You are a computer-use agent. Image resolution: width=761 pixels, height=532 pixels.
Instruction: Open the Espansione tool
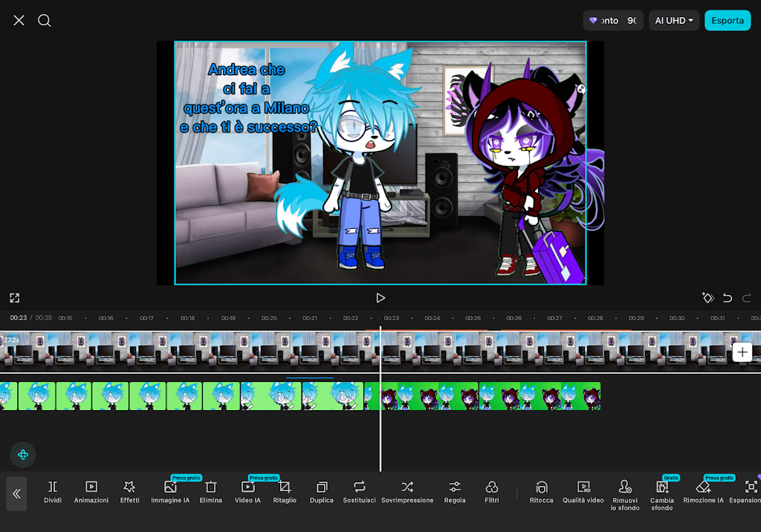click(746, 492)
